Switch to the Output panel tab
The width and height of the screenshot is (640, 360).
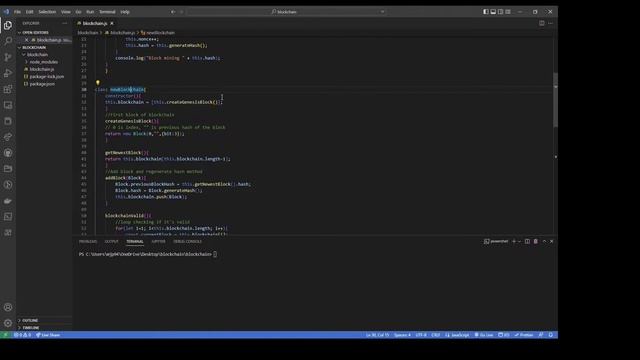111,242
